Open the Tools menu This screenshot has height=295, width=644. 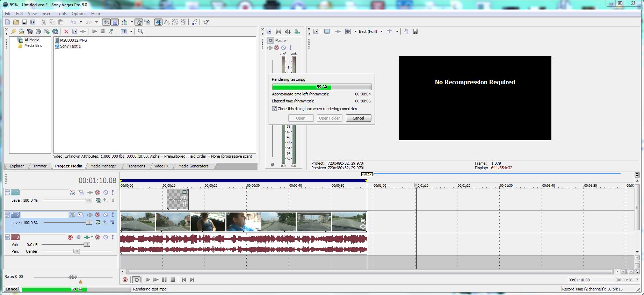tap(61, 14)
